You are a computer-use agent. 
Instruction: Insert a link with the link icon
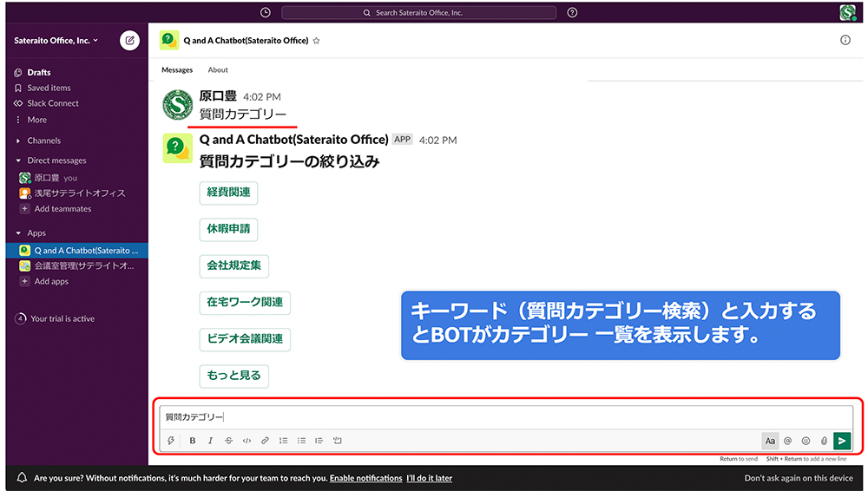coord(265,441)
